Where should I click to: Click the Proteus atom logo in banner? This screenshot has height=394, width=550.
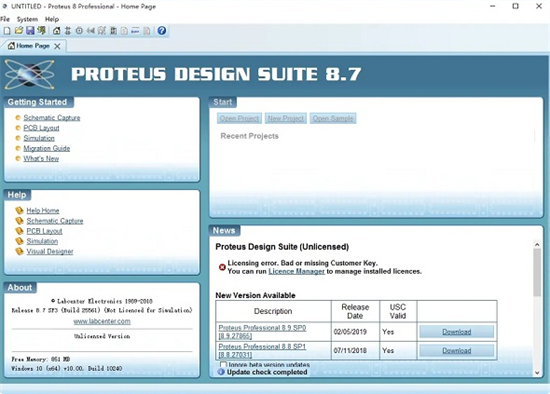[29, 74]
